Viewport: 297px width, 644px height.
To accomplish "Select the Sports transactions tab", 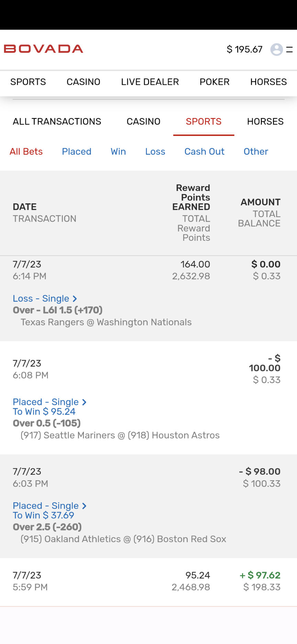I will click(203, 121).
